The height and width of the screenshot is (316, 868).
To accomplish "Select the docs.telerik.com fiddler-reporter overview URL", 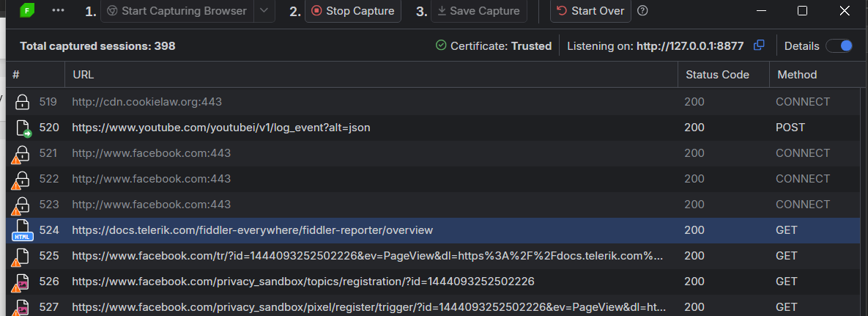I will pos(253,230).
